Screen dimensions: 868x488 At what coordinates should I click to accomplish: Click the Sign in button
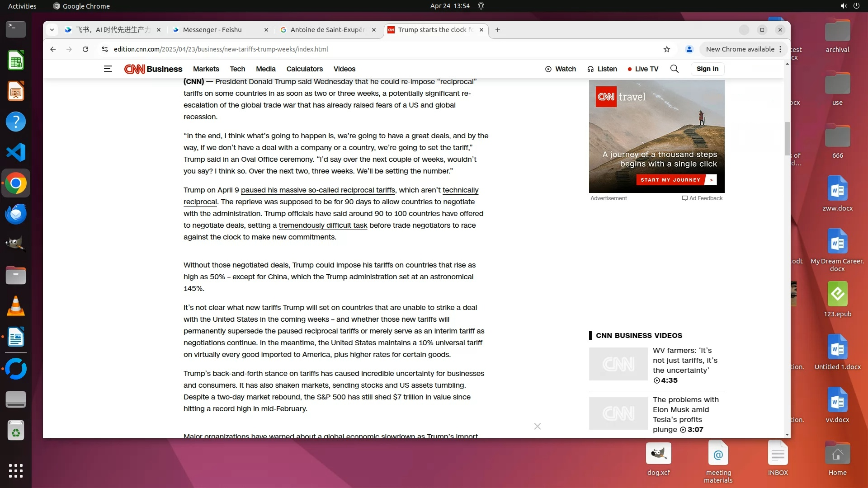[707, 69]
